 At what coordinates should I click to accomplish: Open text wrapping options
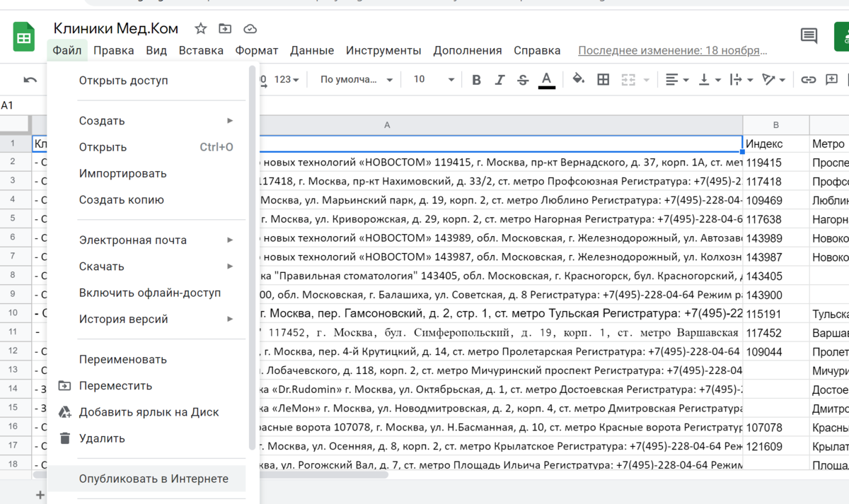[741, 80]
